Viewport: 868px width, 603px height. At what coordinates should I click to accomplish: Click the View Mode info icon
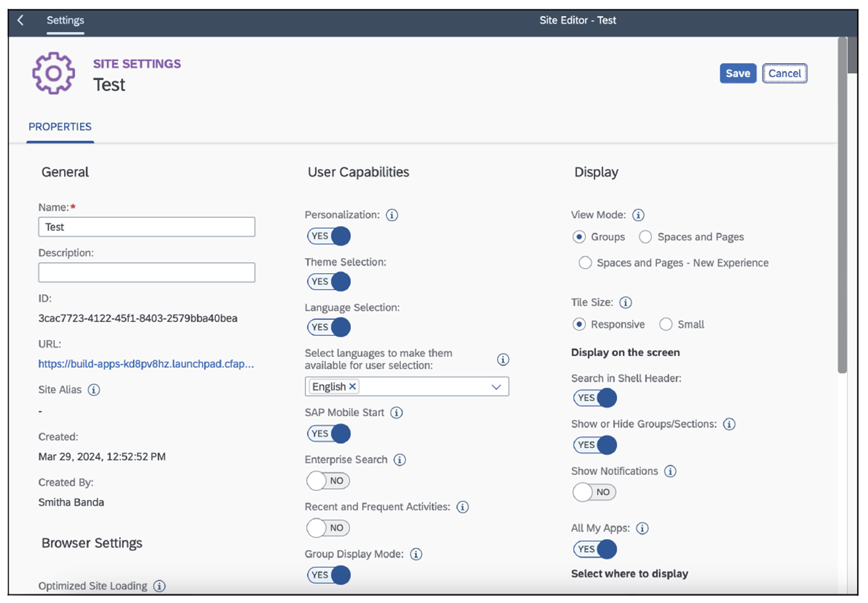pos(638,214)
